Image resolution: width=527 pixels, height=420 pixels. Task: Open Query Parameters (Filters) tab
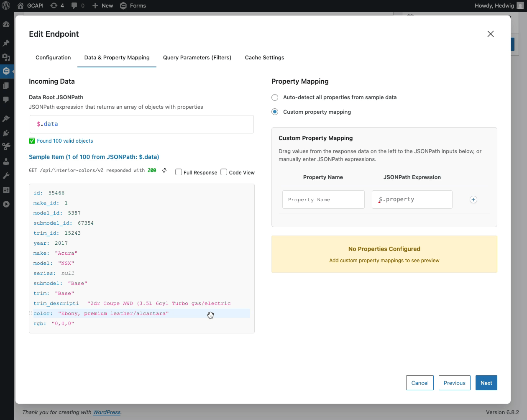click(x=197, y=58)
